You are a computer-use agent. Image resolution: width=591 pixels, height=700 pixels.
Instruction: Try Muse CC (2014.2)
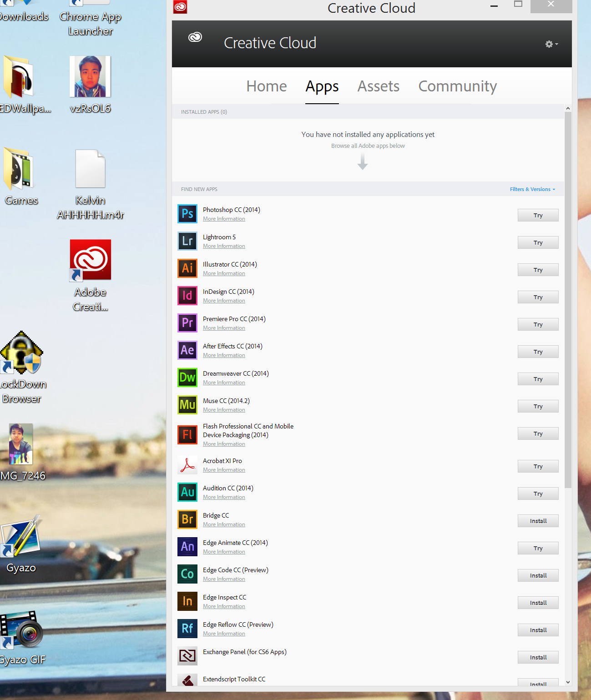coord(538,407)
